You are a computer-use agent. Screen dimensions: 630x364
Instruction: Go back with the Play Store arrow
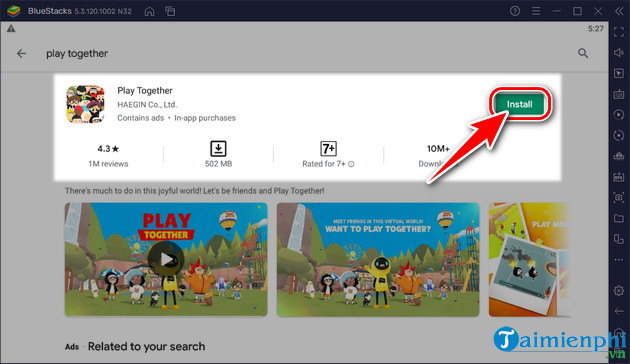(21, 53)
